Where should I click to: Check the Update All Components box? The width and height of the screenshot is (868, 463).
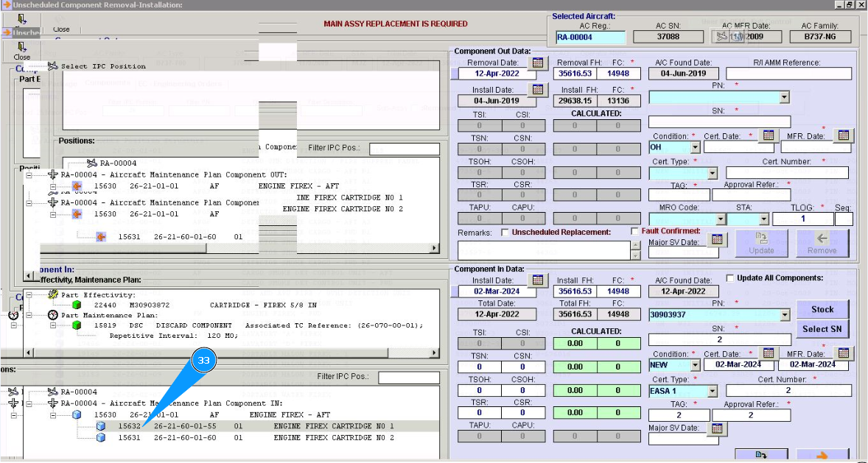click(730, 278)
